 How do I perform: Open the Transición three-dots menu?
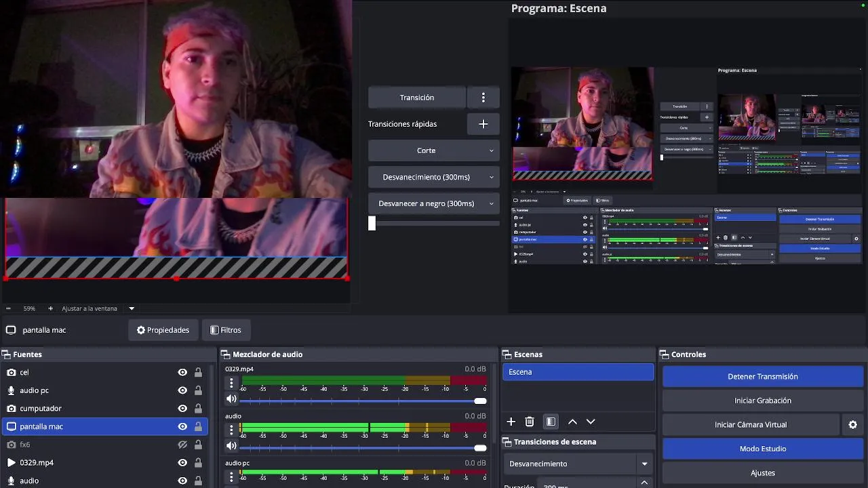(483, 98)
